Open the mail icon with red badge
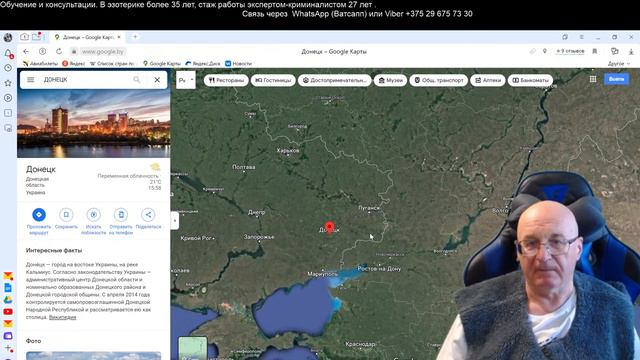640x360 pixels. pos(8,276)
